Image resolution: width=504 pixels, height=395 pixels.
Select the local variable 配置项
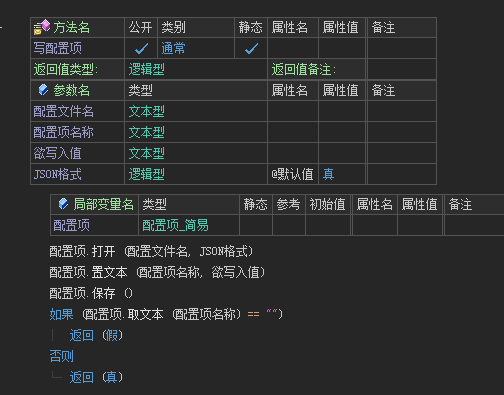(71, 225)
